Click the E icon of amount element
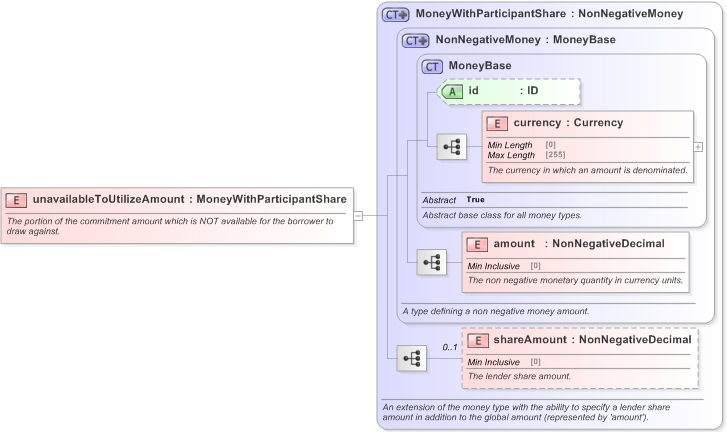Viewport: 727px width, 432px height. [x=477, y=245]
